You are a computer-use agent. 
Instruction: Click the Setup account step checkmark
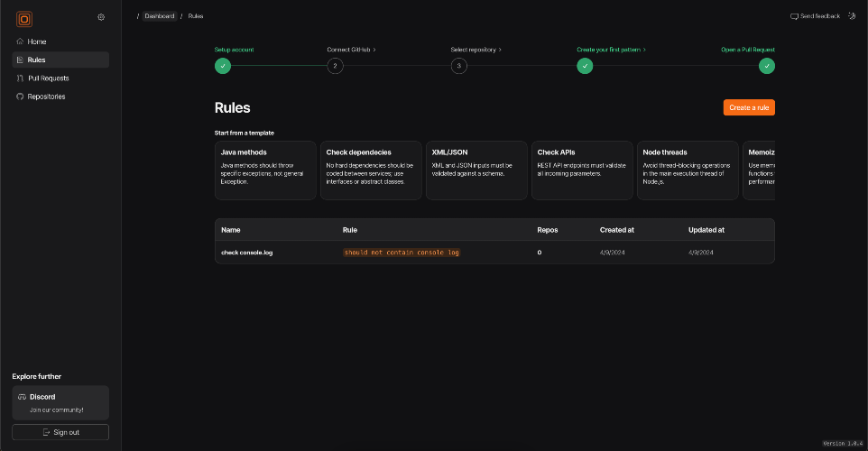[x=223, y=66]
